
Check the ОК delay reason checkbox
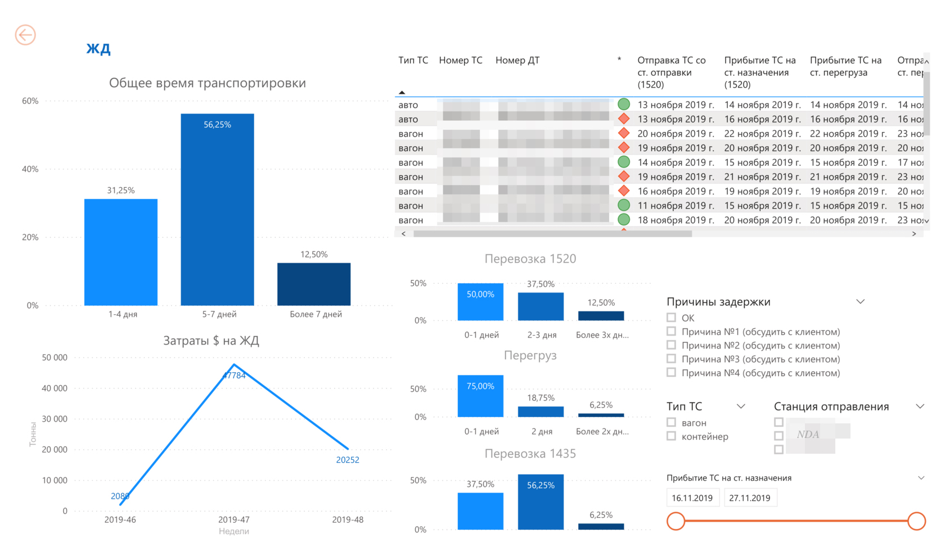coord(671,317)
